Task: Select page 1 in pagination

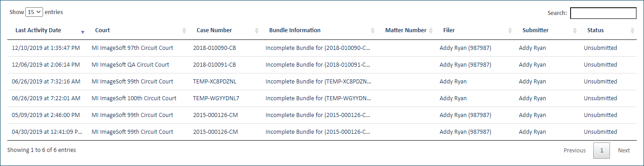Action: tap(602, 151)
